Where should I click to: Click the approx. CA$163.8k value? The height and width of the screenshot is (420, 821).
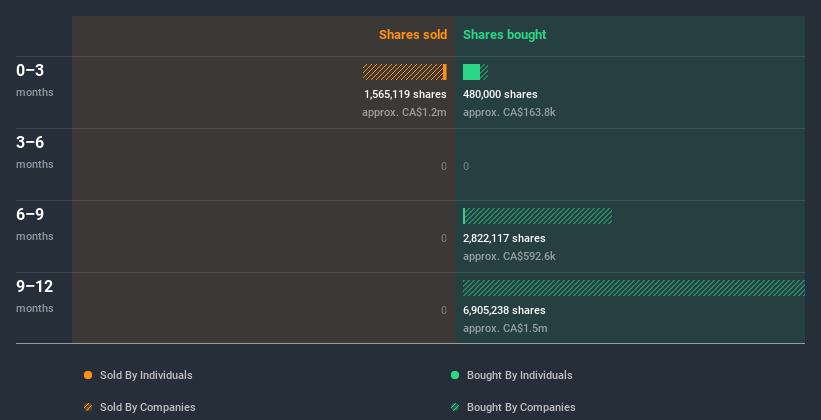(x=509, y=112)
